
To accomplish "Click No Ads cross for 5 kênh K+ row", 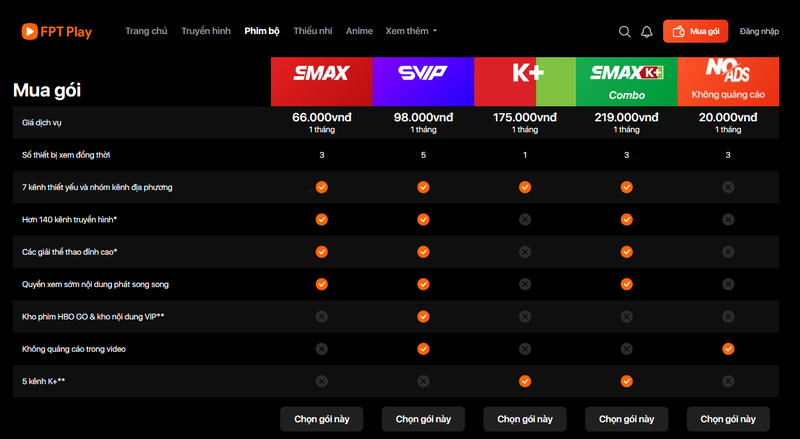I will click(x=728, y=381).
